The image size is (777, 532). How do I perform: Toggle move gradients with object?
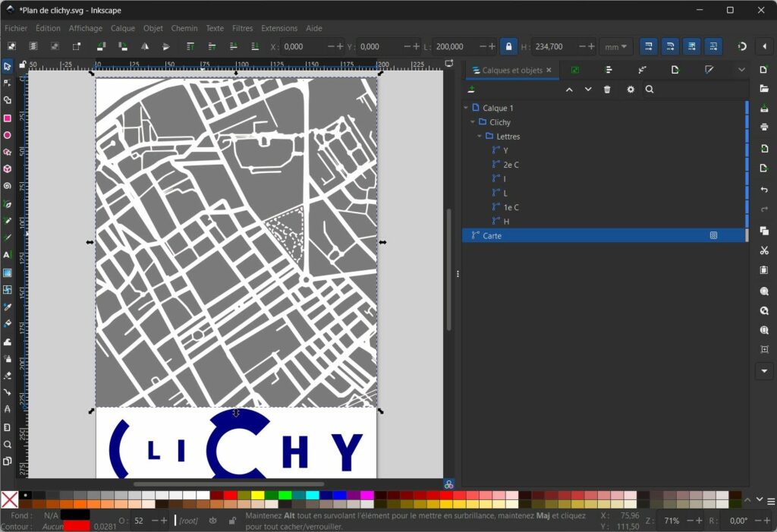(x=692, y=46)
